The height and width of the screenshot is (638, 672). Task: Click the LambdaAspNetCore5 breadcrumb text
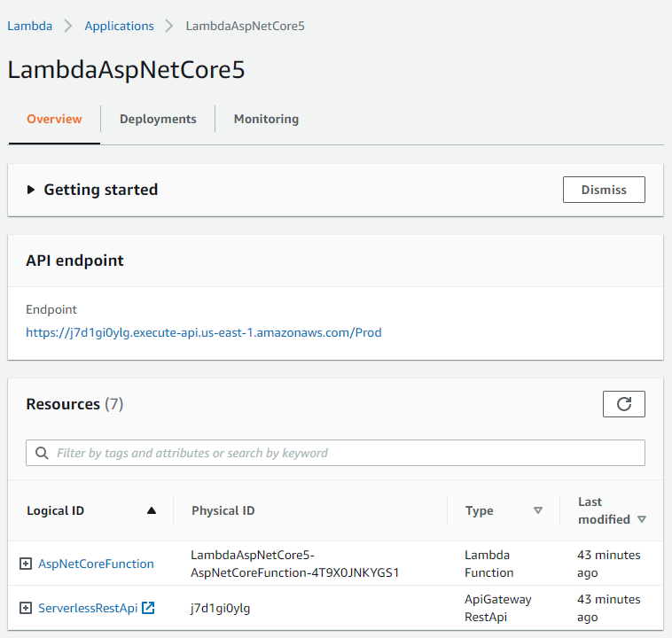click(x=246, y=26)
